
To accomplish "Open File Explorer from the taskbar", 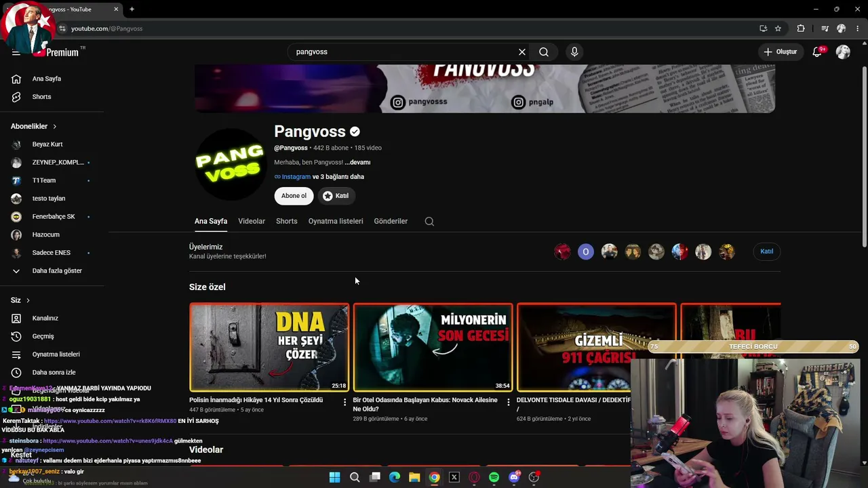I will [x=414, y=477].
